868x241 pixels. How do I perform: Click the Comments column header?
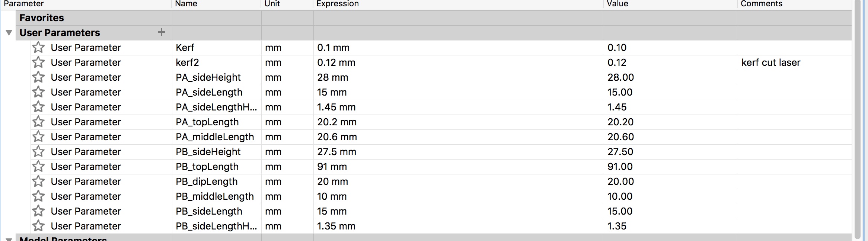pos(762,4)
